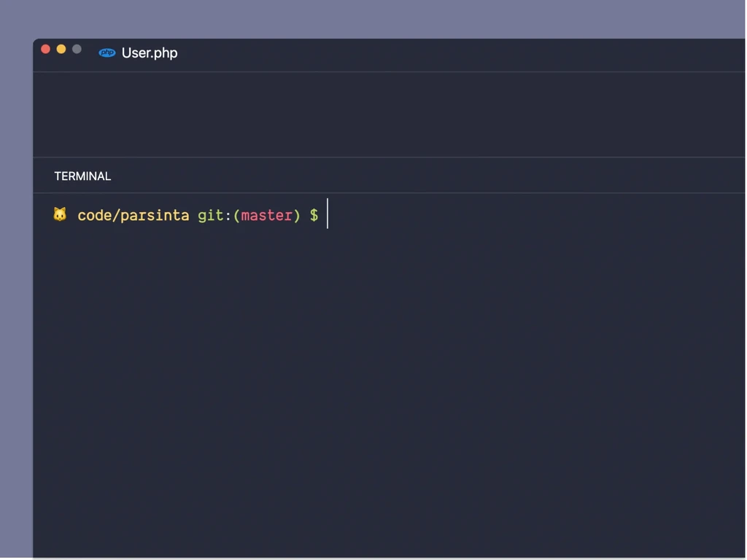
Task: Focus the empty editor area above TERMINAL
Action: [x=389, y=114]
